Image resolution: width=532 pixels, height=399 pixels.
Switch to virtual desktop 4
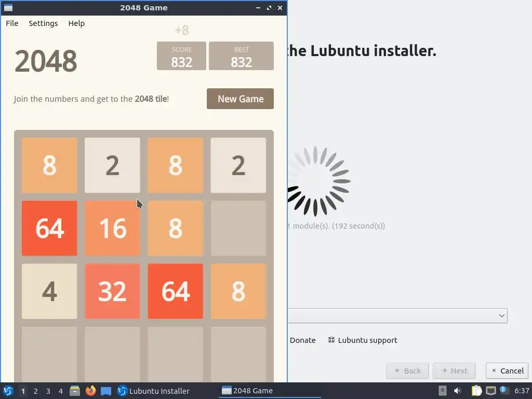pos(61,391)
